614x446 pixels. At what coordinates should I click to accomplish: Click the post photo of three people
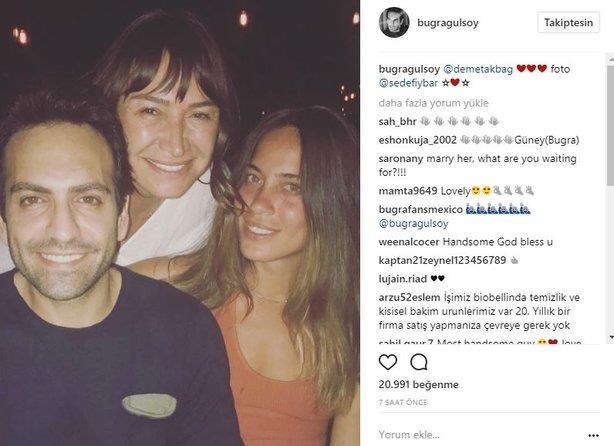point(180,223)
